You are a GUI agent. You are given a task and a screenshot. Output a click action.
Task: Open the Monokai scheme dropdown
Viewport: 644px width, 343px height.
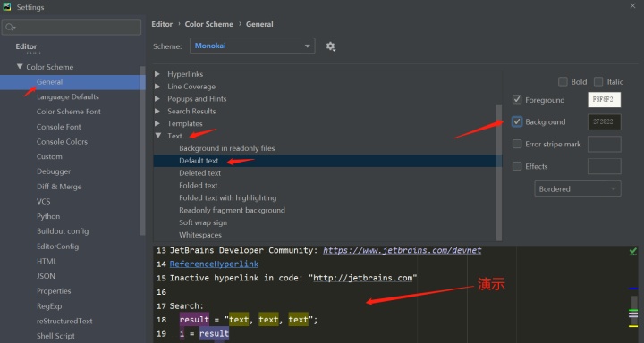[x=252, y=46]
